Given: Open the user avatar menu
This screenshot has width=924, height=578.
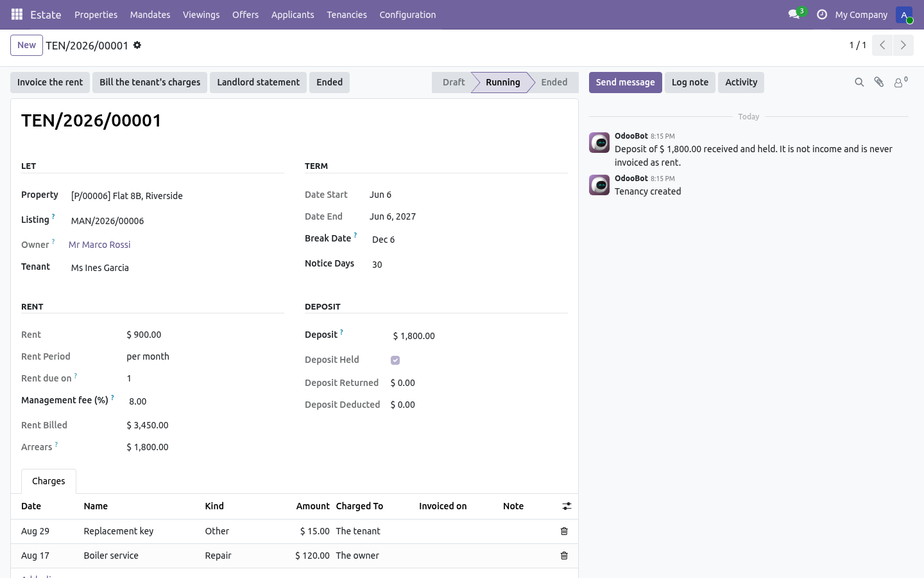Looking at the screenshot, I should click(x=904, y=14).
